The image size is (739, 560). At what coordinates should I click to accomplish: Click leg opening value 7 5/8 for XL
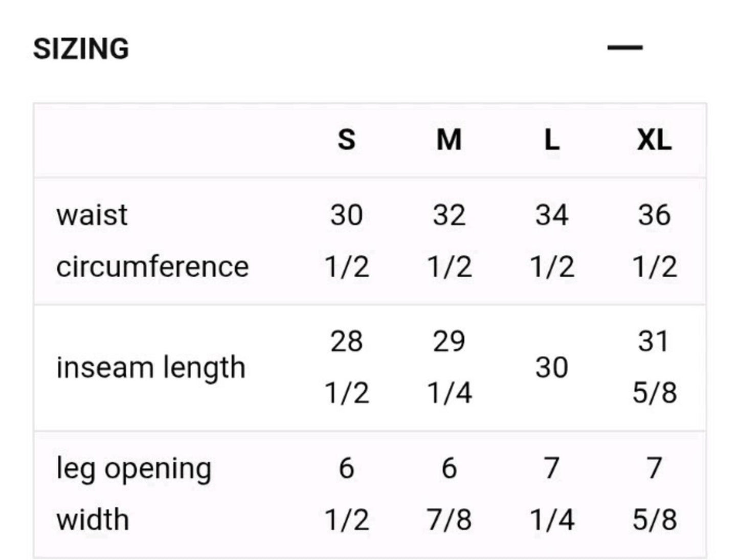(x=654, y=494)
